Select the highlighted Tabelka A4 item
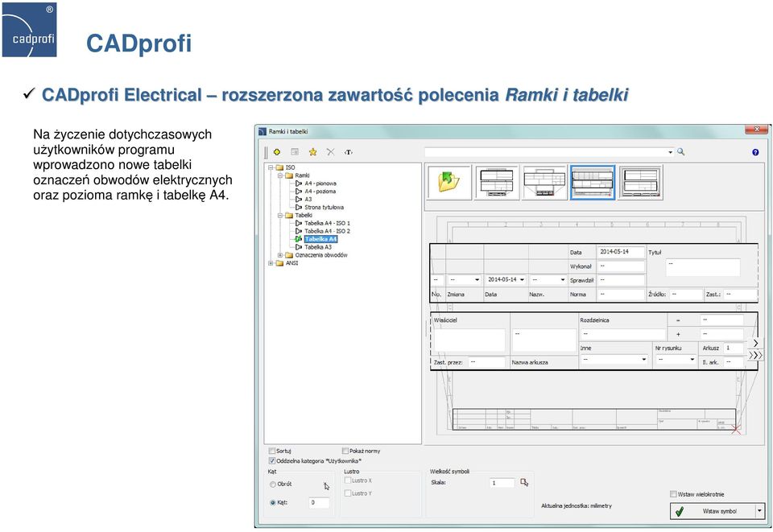 320,239
